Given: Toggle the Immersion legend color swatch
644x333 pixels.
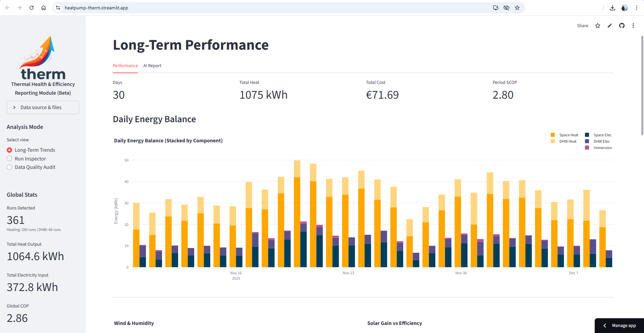Looking at the screenshot, I should point(587,148).
